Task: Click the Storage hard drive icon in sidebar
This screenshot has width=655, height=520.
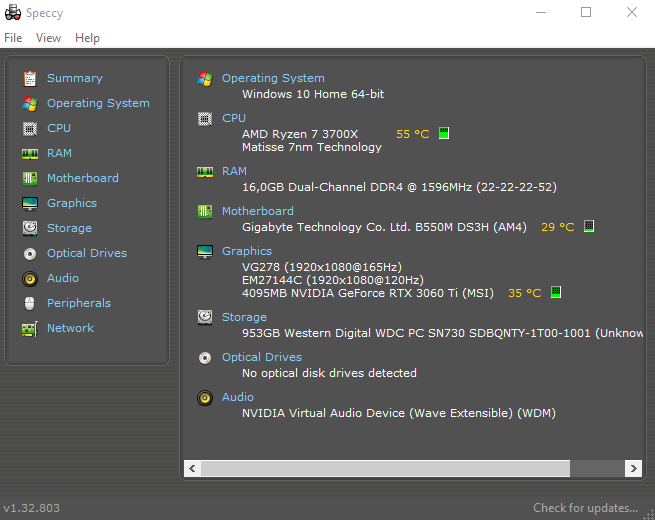Action: [x=30, y=228]
